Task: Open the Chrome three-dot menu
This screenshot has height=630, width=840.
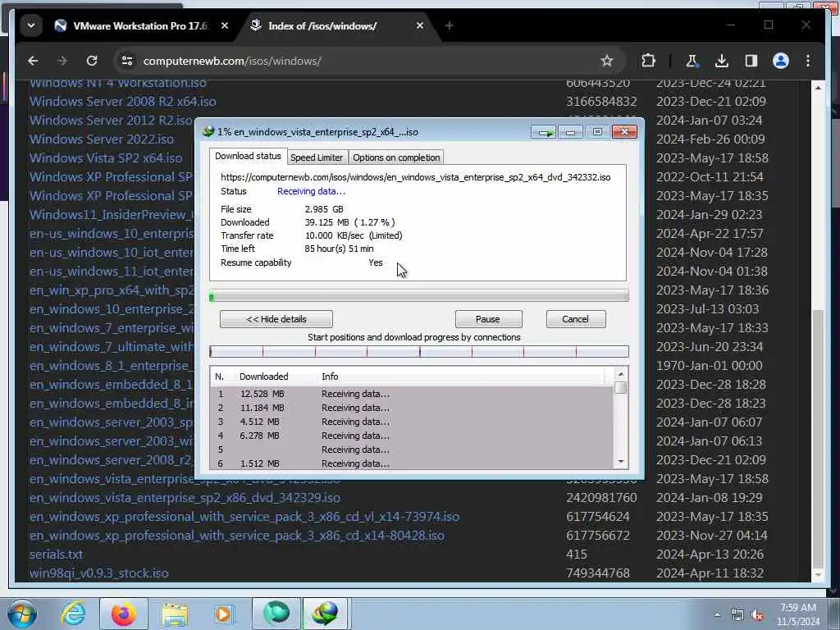Action: click(808, 61)
